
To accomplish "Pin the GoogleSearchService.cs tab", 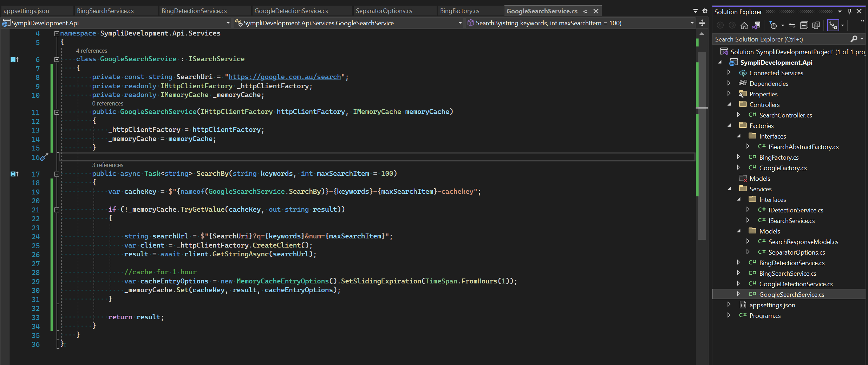I will click(x=586, y=11).
